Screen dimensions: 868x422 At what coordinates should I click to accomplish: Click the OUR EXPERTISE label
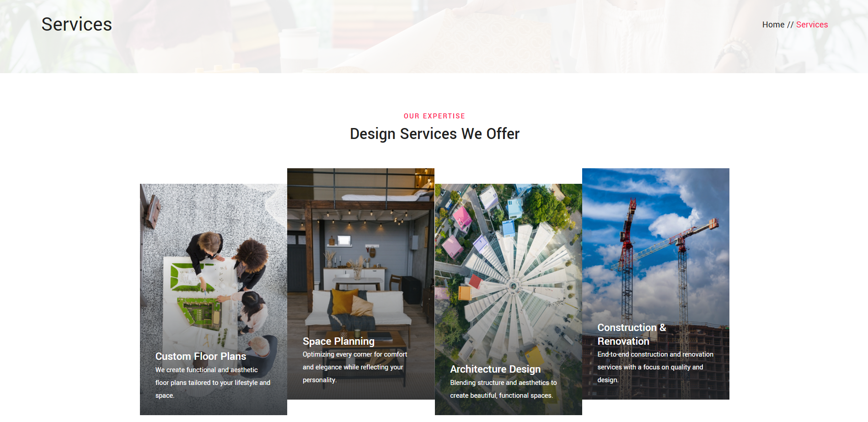coord(434,116)
